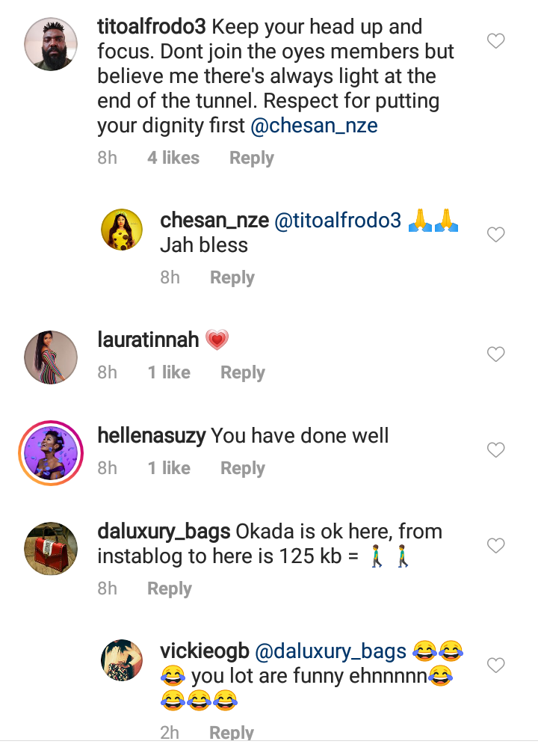Follow the @daluxury_bags mention in vickieogb's reply
538x756 pixels.
[x=331, y=652]
